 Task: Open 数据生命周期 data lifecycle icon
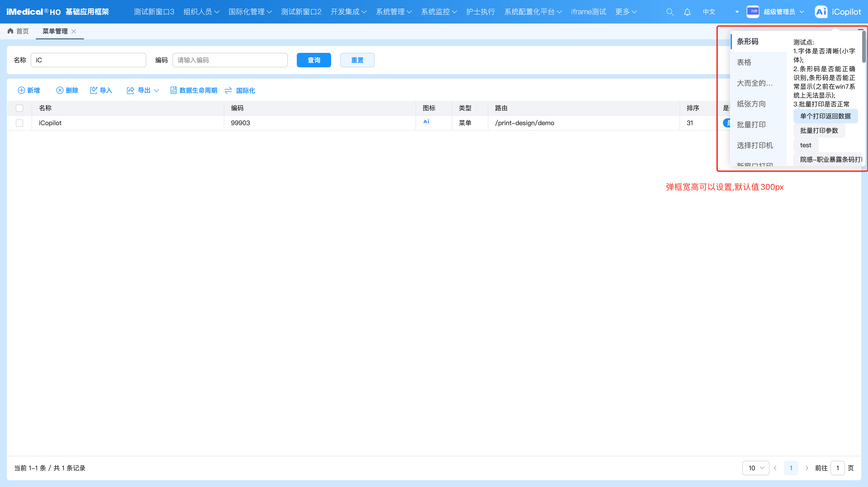click(x=174, y=90)
